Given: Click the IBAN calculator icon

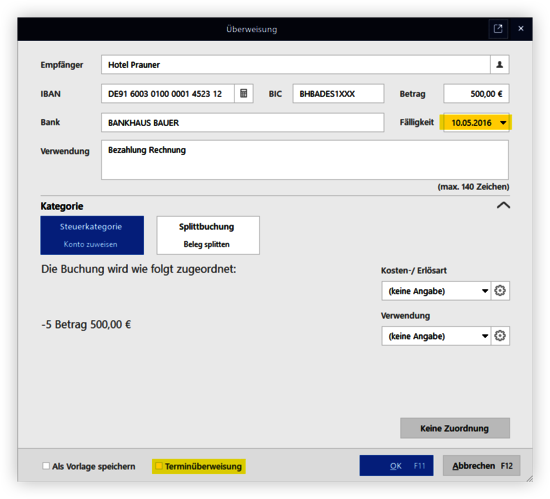Looking at the screenshot, I should (243, 94).
